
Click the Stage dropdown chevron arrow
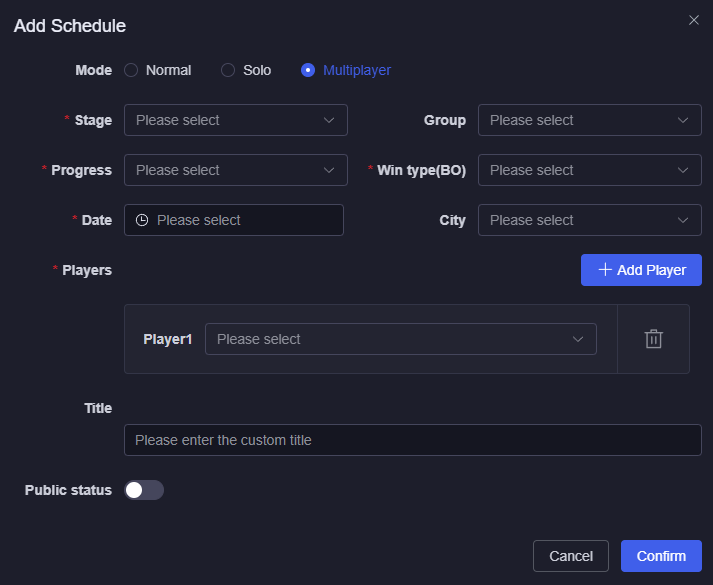329,120
